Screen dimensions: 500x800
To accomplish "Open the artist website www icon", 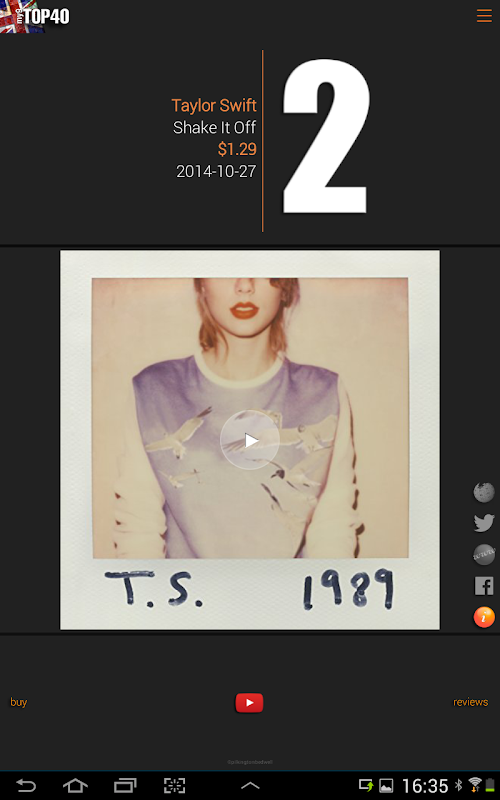I will (484, 555).
